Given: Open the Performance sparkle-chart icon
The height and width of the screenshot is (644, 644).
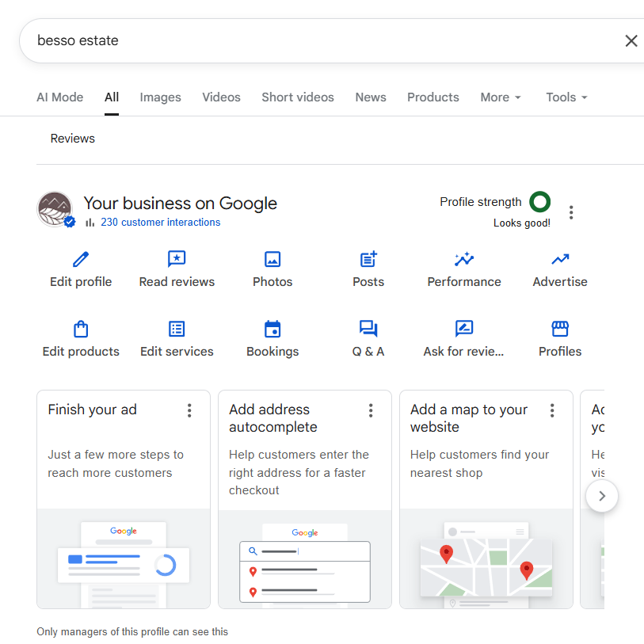Looking at the screenshot, I should tap(464, 259).
